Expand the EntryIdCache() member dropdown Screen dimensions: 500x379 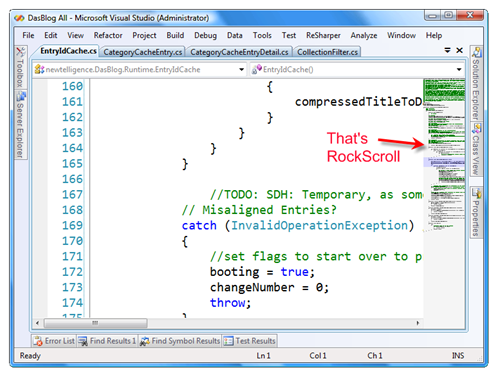pyautogui.click(x=459, y=70)
